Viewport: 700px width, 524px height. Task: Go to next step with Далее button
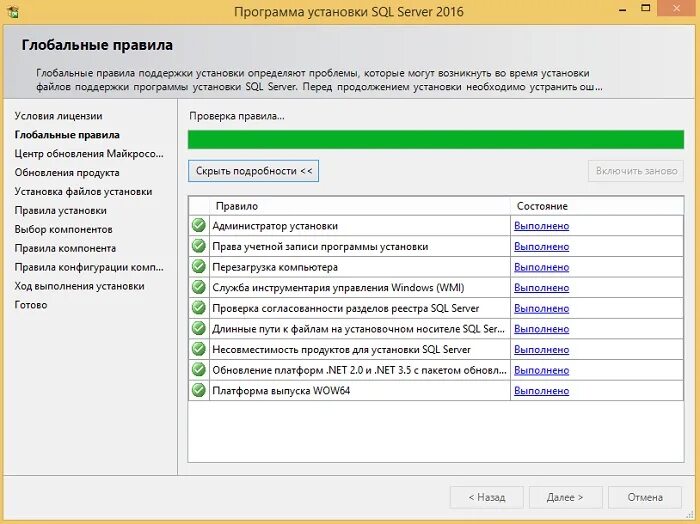tap(565, 497)
